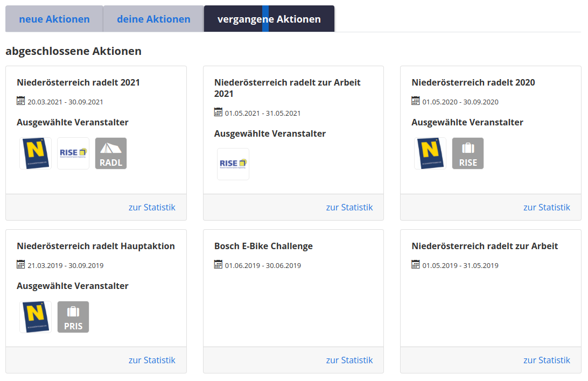The height and width of the screenshot is (381, 588).
Task: Click calendar icon next to 01.05.2021 date
Action: tap(218, 112)
